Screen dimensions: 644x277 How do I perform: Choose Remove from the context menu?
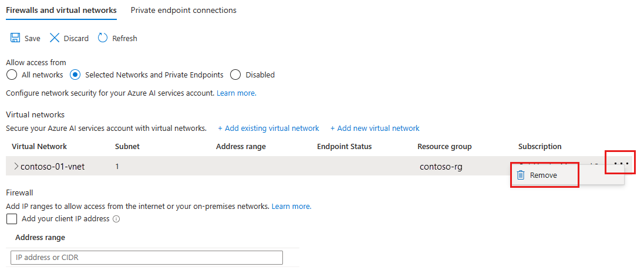[x=544, y=175]
